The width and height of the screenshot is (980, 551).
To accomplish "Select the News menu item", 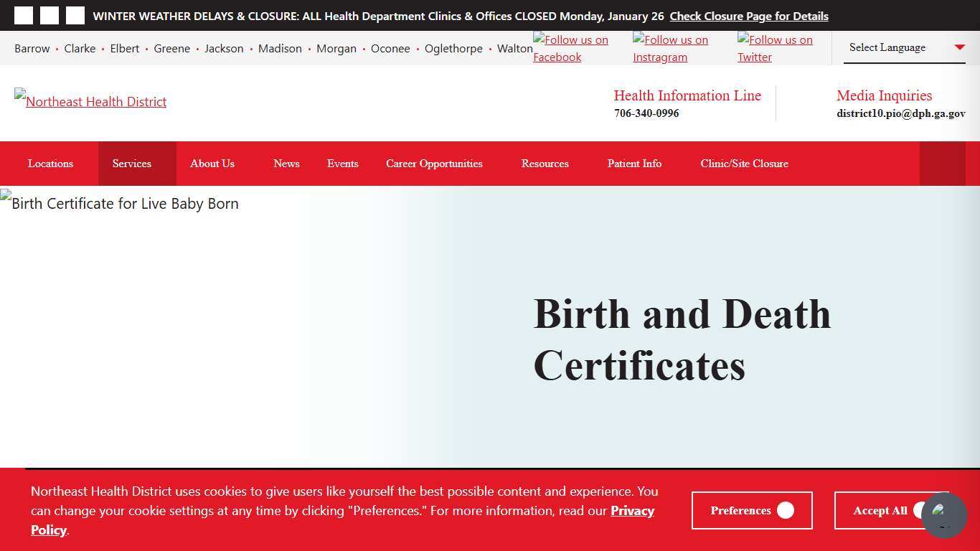I will coord(286,164).
